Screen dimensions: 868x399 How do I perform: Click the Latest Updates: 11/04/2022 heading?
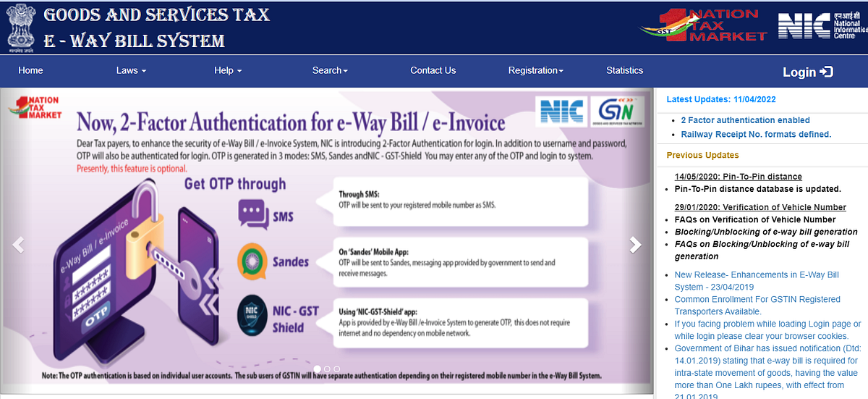point(720,100)
